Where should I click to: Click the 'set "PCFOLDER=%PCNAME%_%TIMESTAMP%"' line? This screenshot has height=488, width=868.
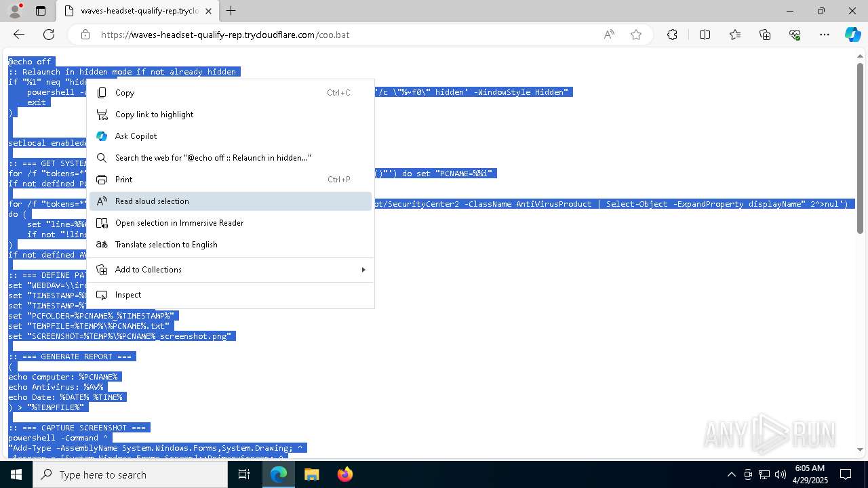point(92,316)
